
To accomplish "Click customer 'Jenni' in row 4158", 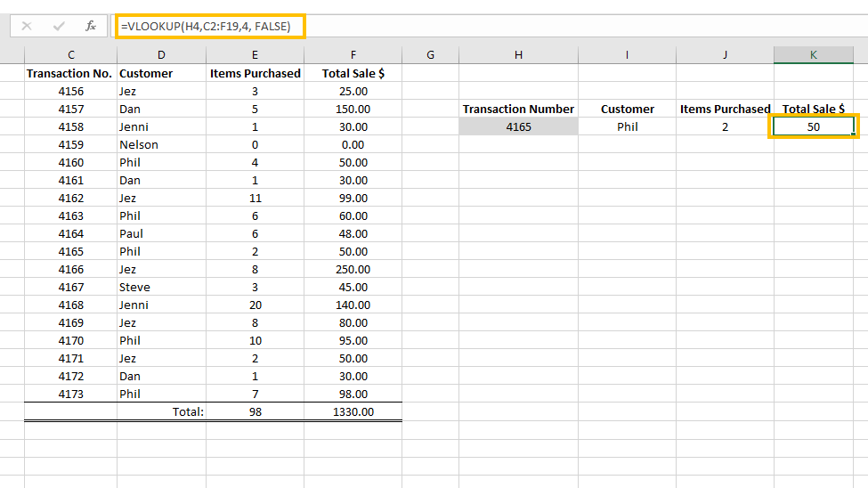I will pos(161,126).
